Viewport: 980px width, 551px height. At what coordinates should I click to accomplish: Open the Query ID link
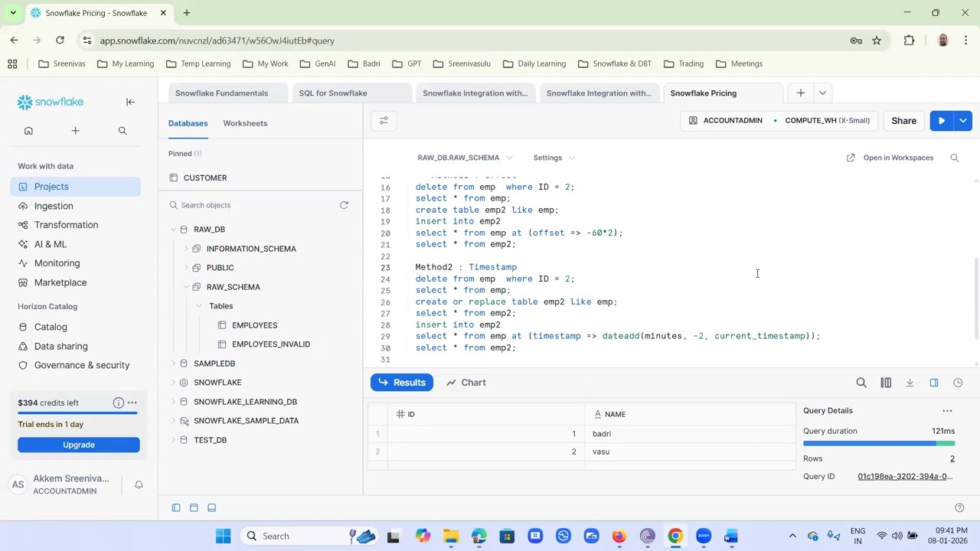(x=905, y=477)
